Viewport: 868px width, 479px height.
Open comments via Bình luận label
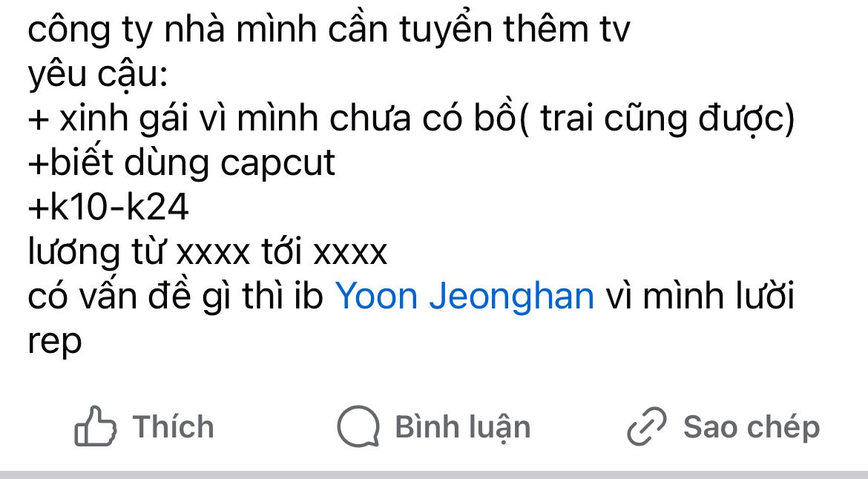click(463, 428)
